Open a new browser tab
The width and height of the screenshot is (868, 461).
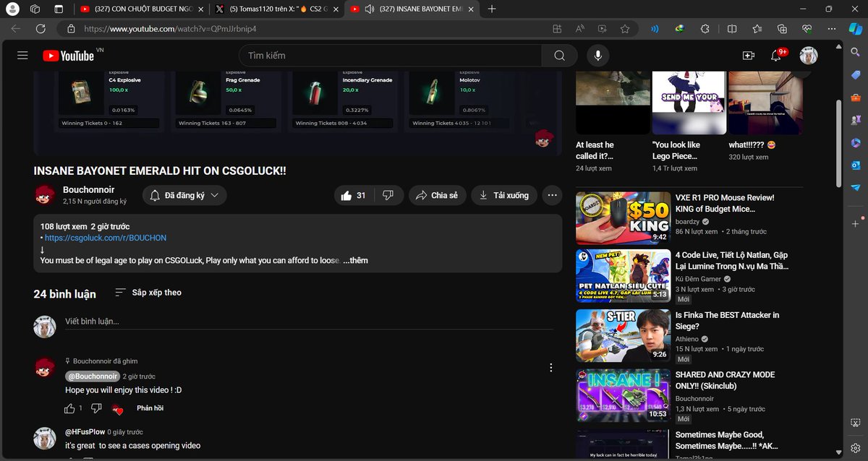[492, 9]
